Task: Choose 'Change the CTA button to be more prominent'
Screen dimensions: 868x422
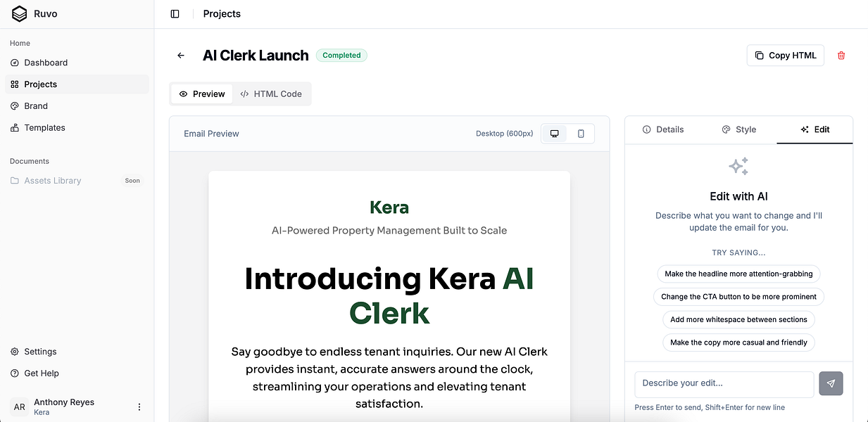Action: pos(738,297)
